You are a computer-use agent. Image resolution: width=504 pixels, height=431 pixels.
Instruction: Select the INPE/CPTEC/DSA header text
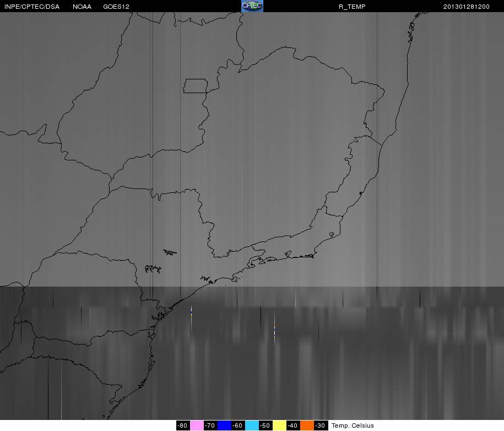(32, 7)
